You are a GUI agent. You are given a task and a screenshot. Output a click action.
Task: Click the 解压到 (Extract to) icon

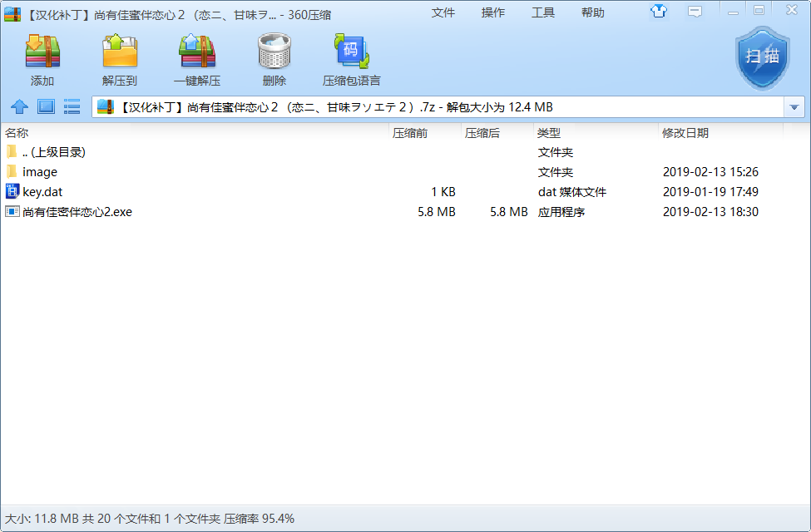[x=120, y=52]
